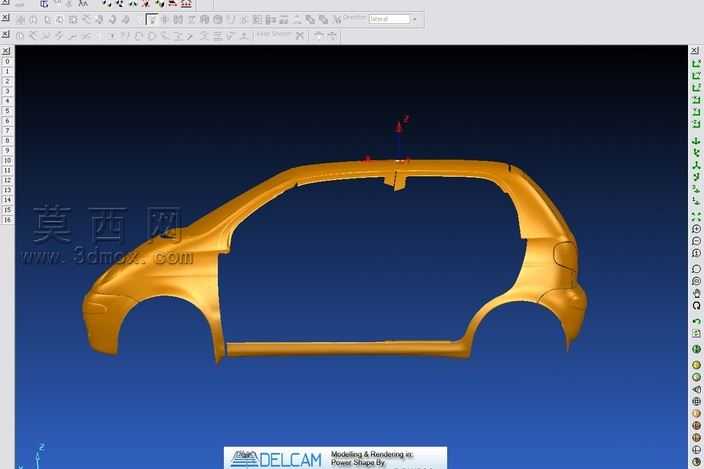Screen dimensions: 704x469
Task: Select the wireframe globe view icon
Action: pos(696,402)
